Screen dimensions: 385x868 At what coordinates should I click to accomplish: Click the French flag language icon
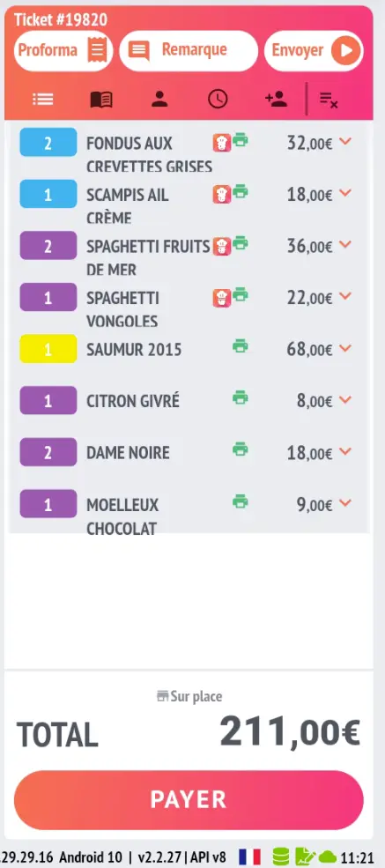point(249,857)
